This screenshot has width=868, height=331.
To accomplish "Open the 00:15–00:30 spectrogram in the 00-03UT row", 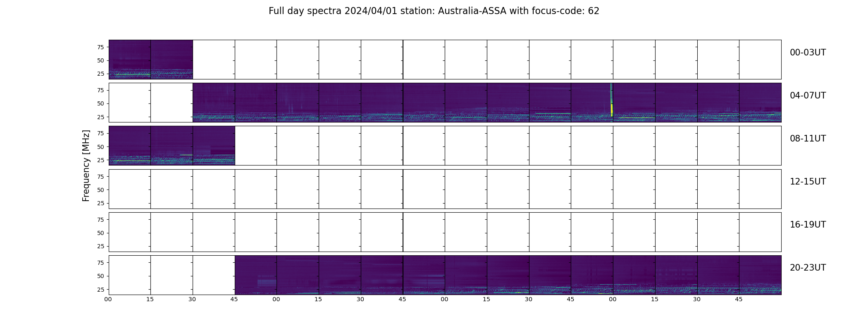I will 172,60.
